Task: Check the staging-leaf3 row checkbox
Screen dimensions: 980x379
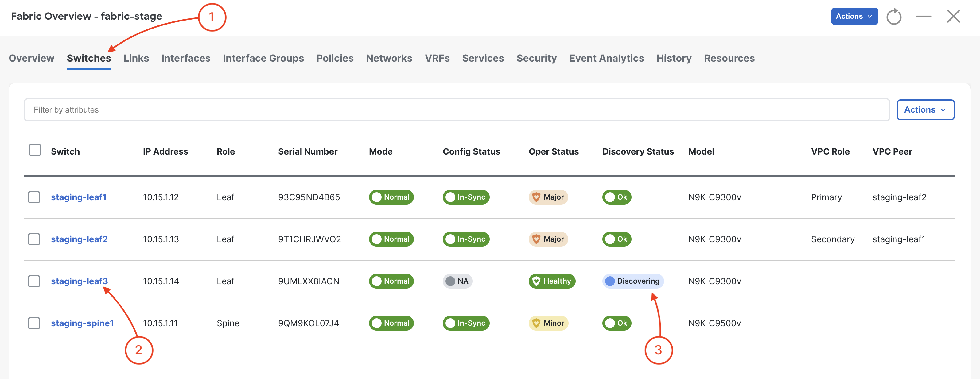Action: 34,281
